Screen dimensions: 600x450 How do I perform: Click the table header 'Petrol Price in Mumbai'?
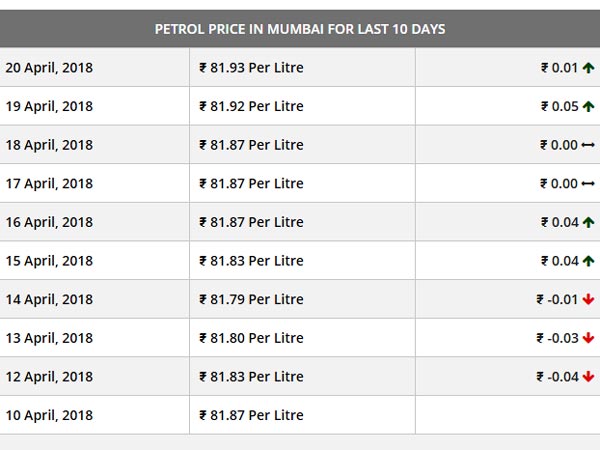[300, 29]
